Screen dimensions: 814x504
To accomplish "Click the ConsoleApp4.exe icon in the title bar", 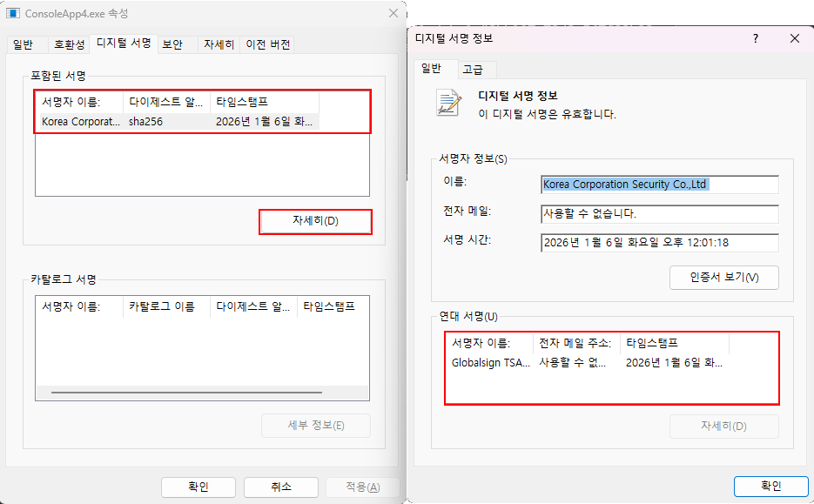I will tap(12, 13).
